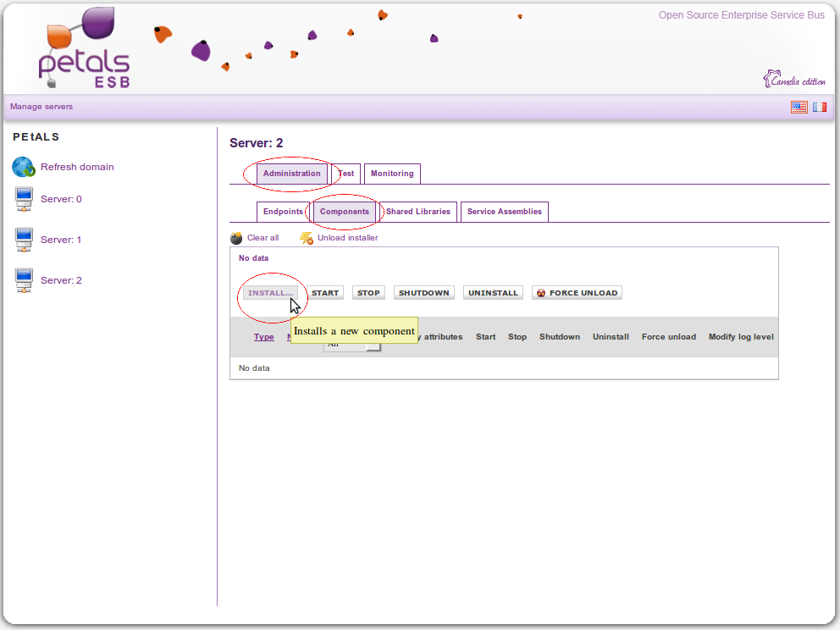
Task: Open the Administration tab
Action: (x=291, y=174)
